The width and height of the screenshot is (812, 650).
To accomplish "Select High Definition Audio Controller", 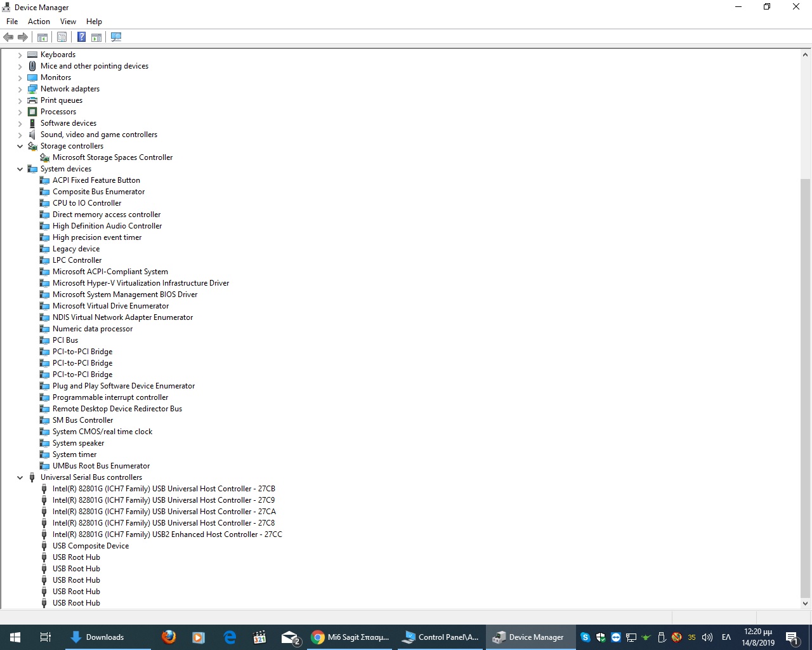I will [107, 226].
